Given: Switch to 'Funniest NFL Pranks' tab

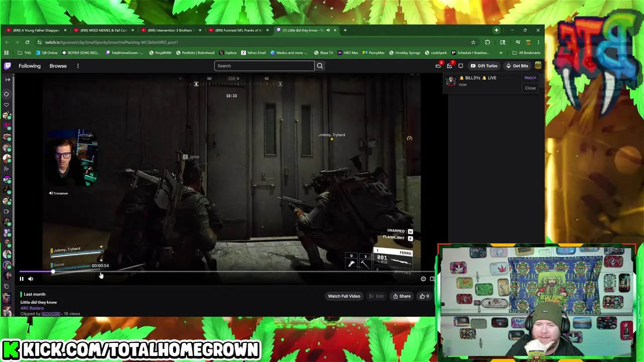Looking at the screenshot, I should coord(238,30).
